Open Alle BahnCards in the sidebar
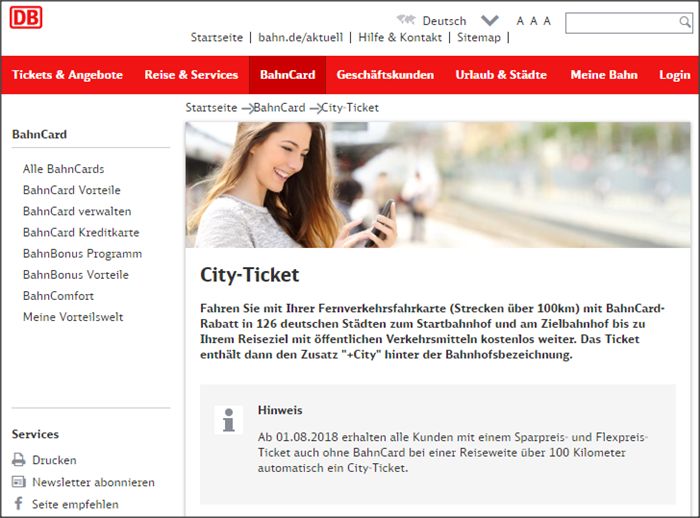This screenshot has height=518, width=700. pos(63,169)
